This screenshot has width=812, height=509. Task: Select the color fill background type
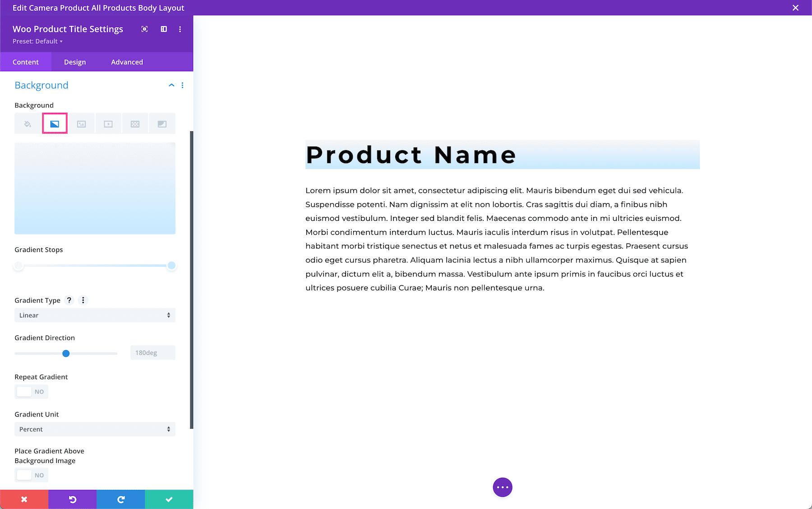pos(27,123)
